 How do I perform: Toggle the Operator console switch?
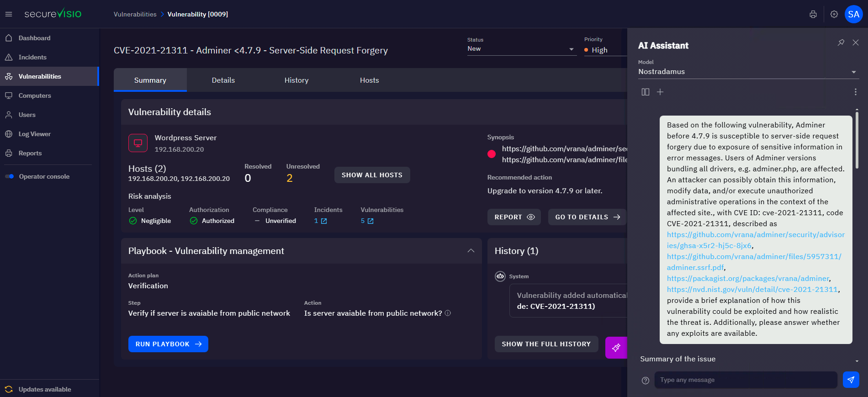coord(9,176)
